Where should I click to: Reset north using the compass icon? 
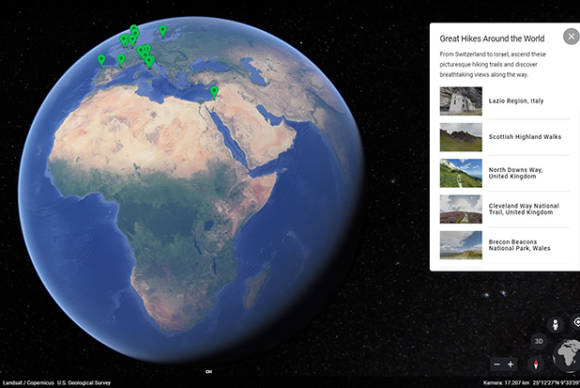535,364
